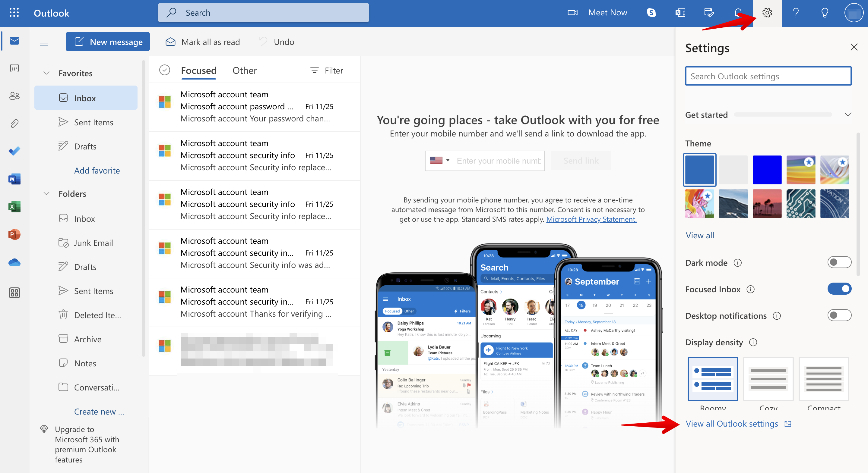Click the Search Outlook settings field
The width and height of the screenshot is (868, 473).
pos(768,76)
